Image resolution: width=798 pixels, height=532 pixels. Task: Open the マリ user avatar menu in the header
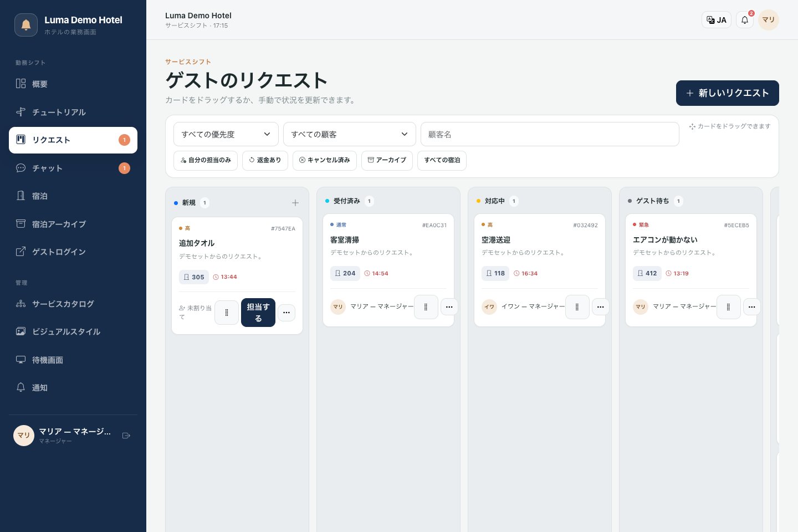769,20
